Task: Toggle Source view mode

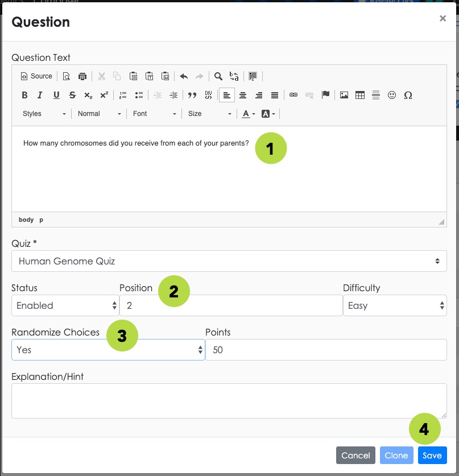Action: click(x=36, y=76)
